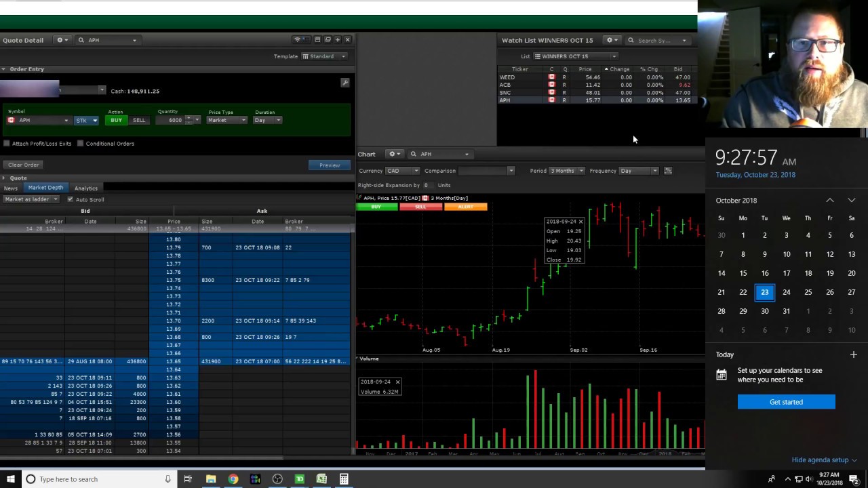Switch to the Market Depth tab
The width and height of the screenshot is (868, 488).
click(x=45, y=188)
